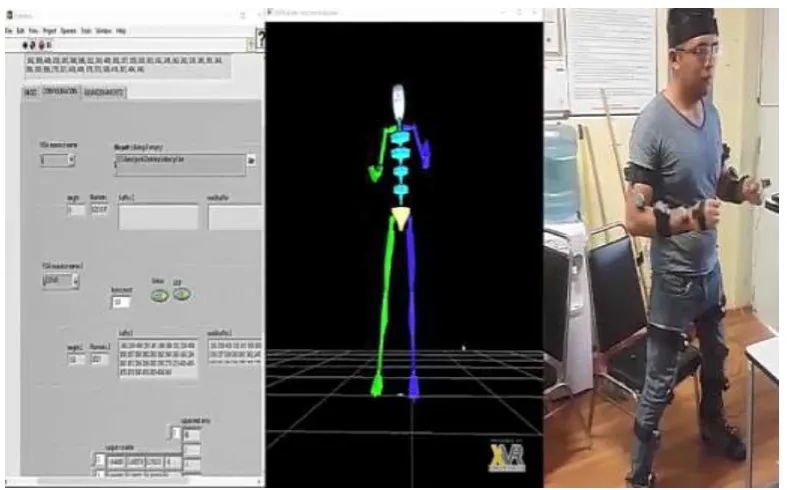Click the empty upper read buffer box
The height and width of the screenshot is (490, 787).
point(235,216)
